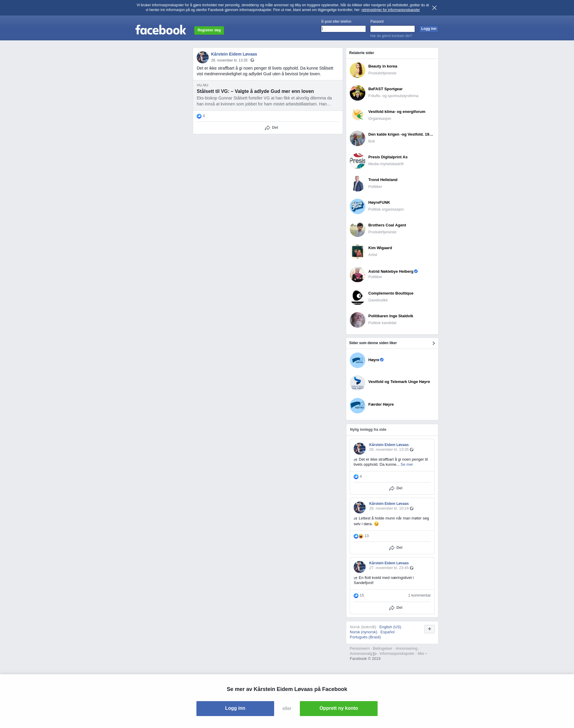
Task: Click the Høyre page logo
Action: [357, 360]
